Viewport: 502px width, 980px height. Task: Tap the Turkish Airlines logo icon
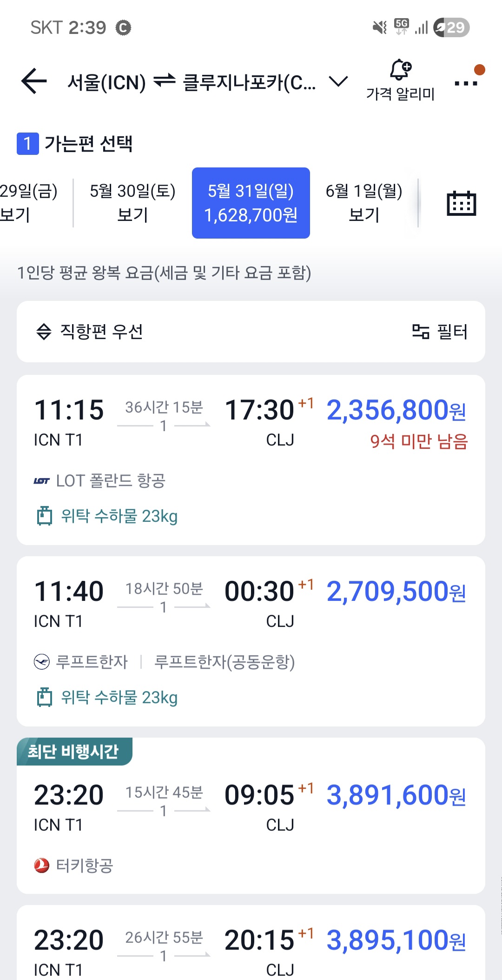tap(42, 866)
